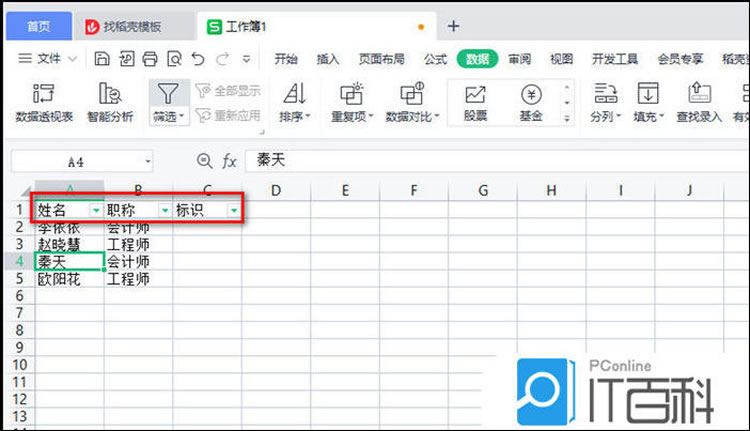Select cell A4 containing 秦天

point(69,262)
